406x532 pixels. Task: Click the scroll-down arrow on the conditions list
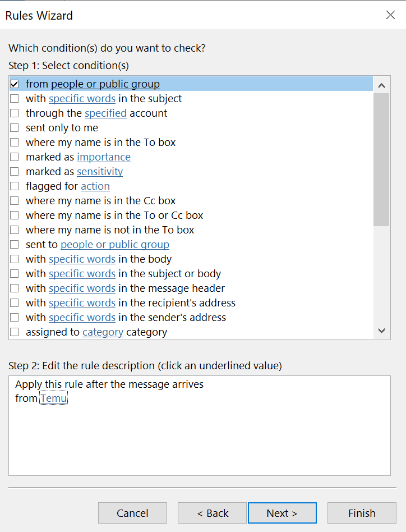coord(381,331)
